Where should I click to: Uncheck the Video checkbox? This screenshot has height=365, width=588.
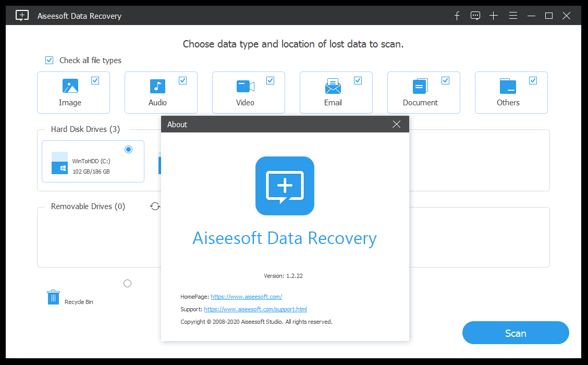point(270,80)
